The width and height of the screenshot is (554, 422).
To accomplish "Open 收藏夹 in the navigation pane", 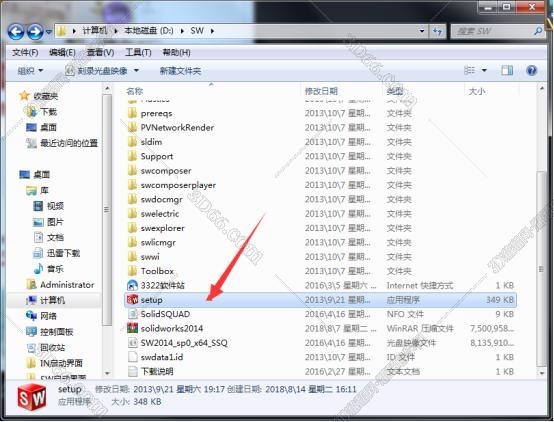I will 45,96.
